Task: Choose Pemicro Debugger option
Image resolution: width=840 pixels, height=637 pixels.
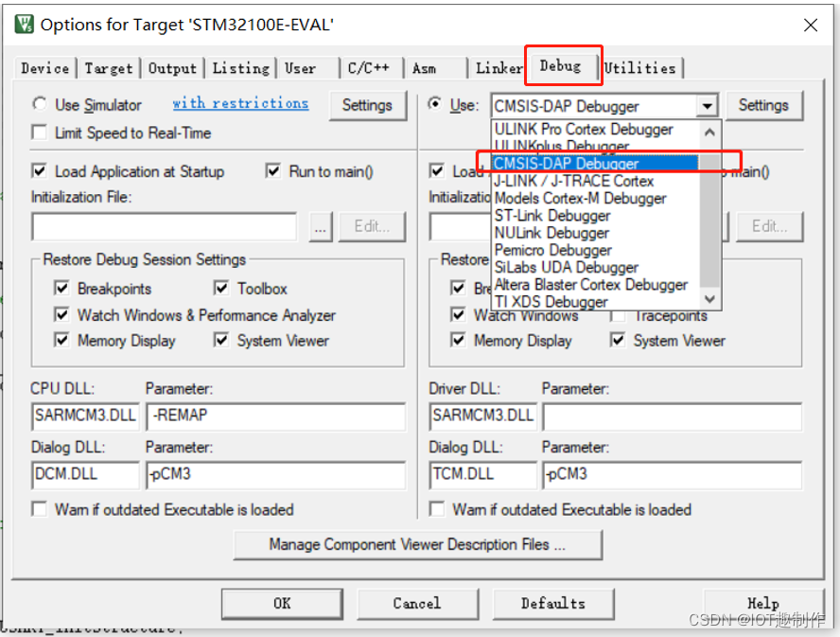Action: pyautogui.click(x=595, y=250)
